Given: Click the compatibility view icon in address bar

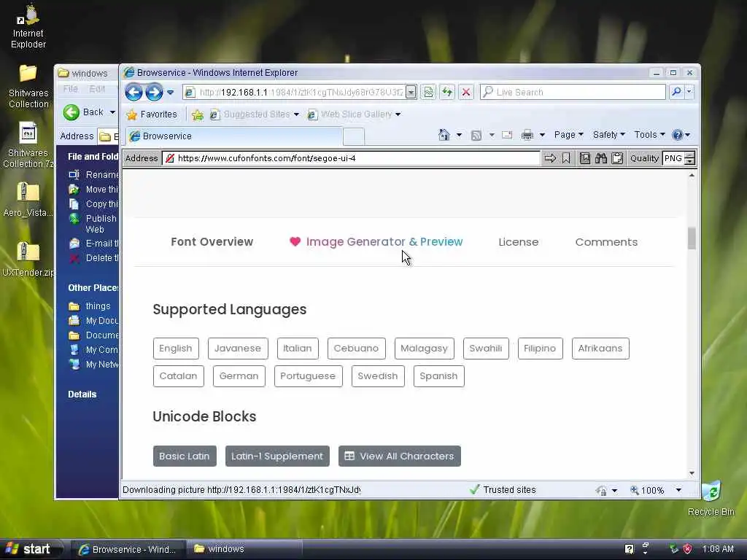Looking at the screenshot, I should click(x=428, y=92).
